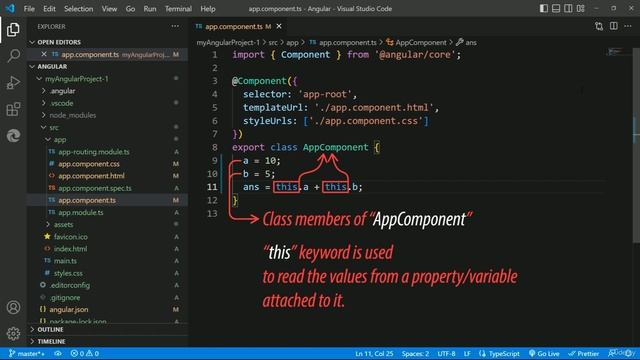
Task: Click TypeScript language mode
Action: click(x=504, y=353)
